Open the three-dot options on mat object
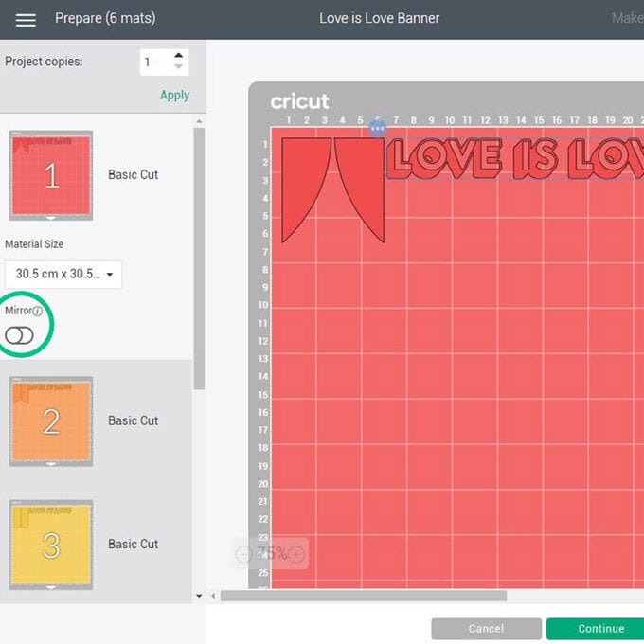Screen dimensions: 644x644 pos(378,129)
